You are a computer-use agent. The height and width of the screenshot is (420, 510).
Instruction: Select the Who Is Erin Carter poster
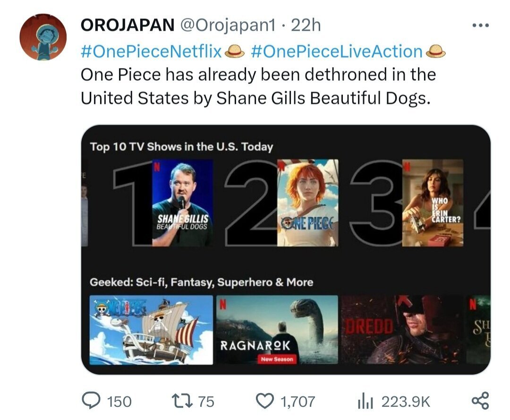(x=432, y=203)
